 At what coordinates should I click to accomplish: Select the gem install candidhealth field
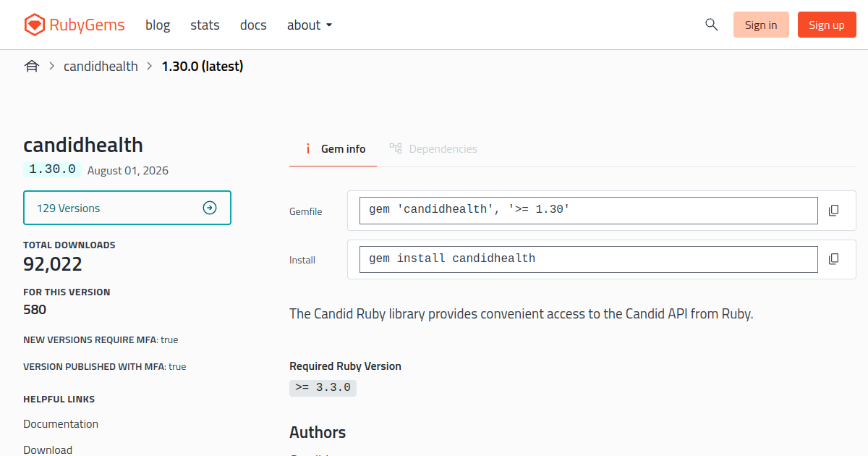pyautogui.click(x=589, y=259)
